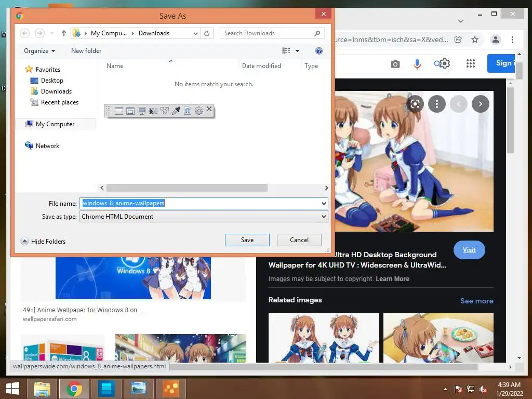Collapse folder pane with Hide Folders
This screenshot has width=532, height=399.
click(43, 241)
